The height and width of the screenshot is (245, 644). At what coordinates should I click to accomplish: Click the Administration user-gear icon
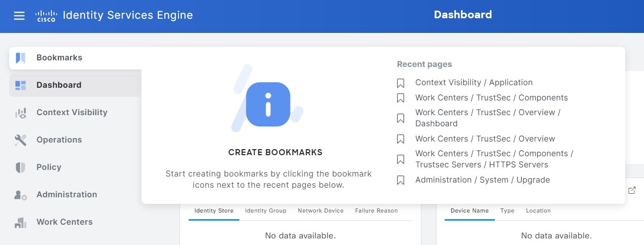pyautogui.click(x=20, y=195)
